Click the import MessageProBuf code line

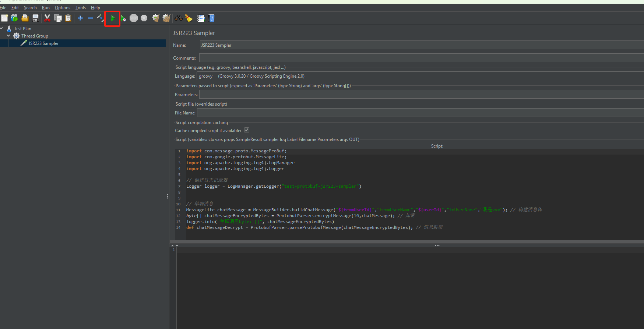pos(236,151)
